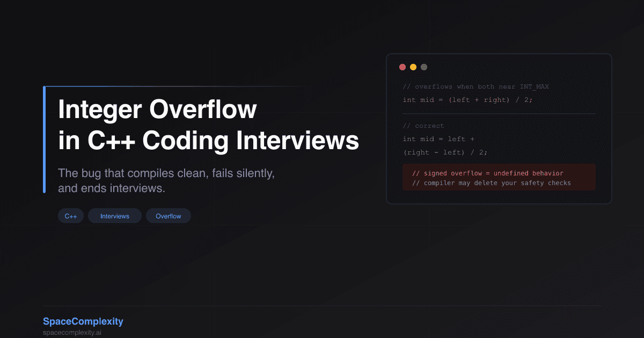Click warning "// signed overflow = undefined behavior"
This screenshot has height=338, width=644.
tap(488, 173)
